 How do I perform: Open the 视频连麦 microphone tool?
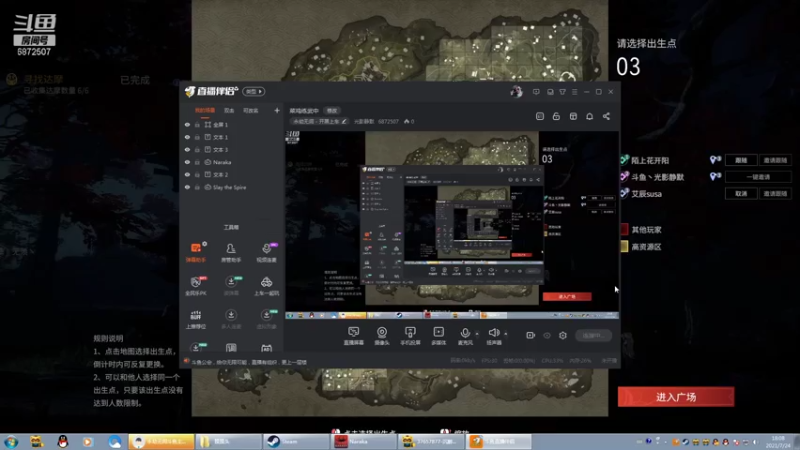[x=266, y=252]
